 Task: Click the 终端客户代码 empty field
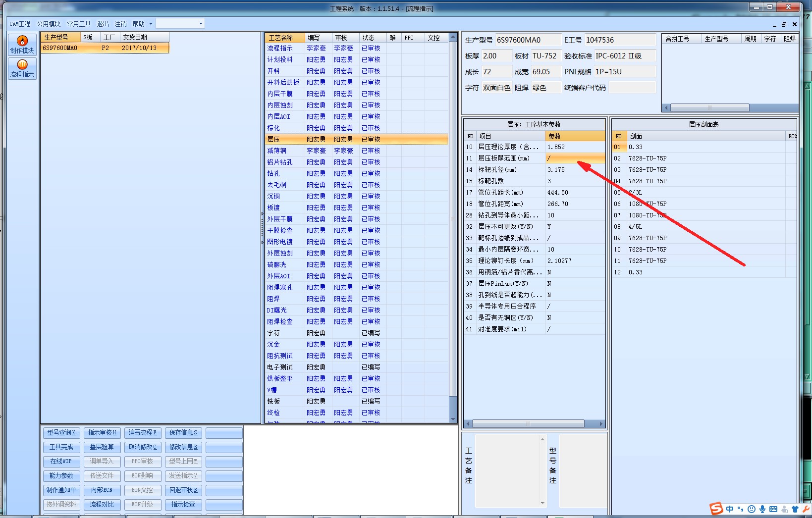[632, 88]
